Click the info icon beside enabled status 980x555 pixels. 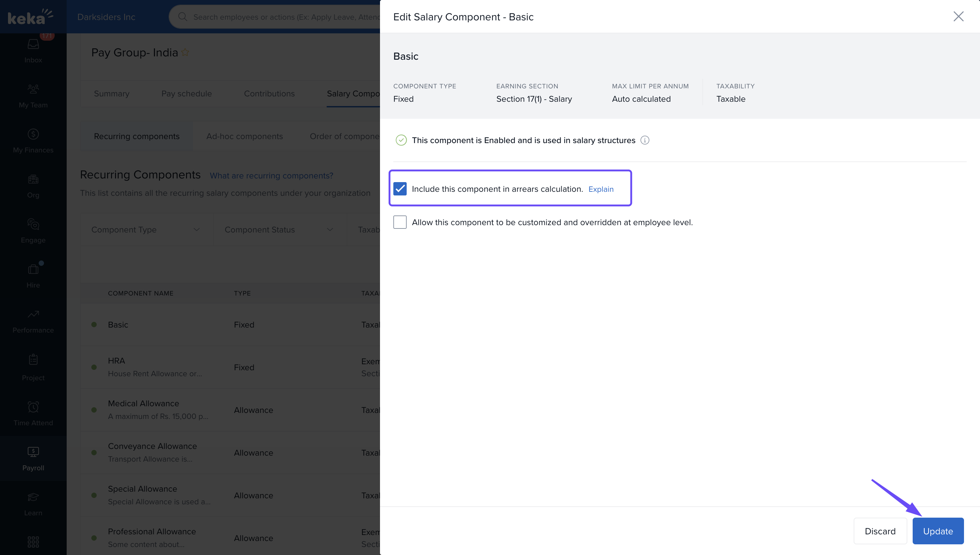(x=644, y=140)
